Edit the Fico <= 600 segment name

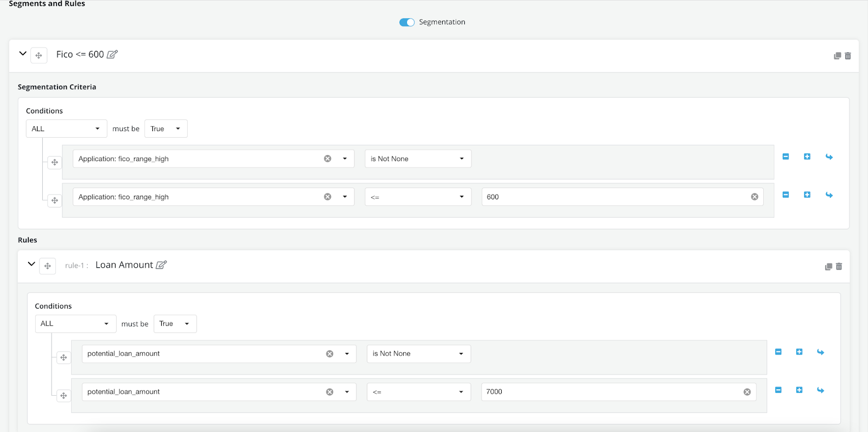click(112, 54)
